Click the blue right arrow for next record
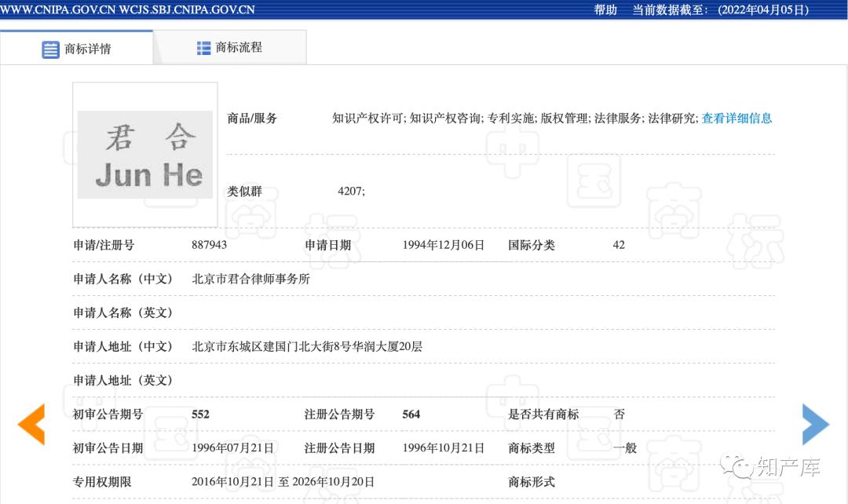848x504 pixels. coord(817,424)
